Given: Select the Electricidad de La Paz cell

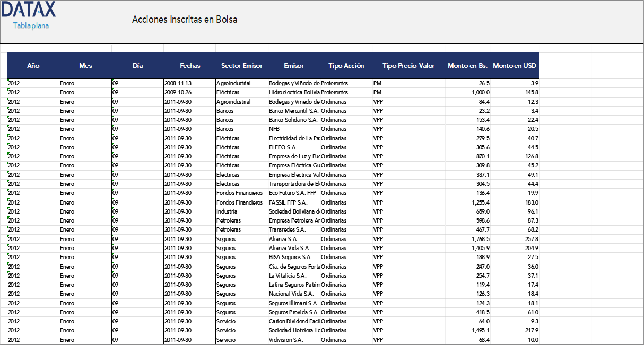Looking at the screenshot, I should pyautogui.click(x=294, y=138).
